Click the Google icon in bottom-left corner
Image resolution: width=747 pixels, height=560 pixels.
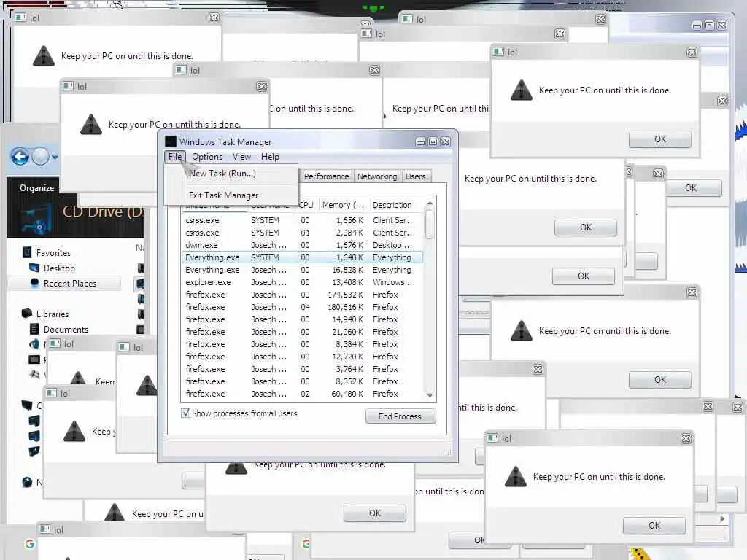pos(29,543)
